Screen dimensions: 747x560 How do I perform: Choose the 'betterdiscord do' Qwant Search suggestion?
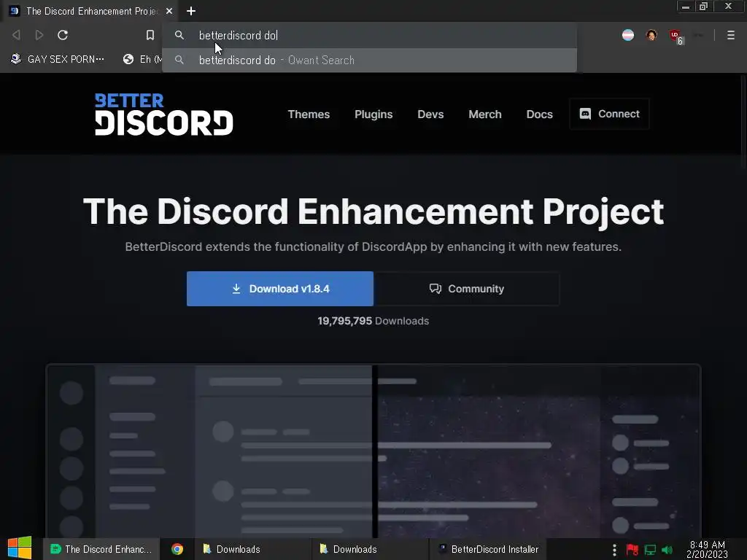[x=369, y=60]
